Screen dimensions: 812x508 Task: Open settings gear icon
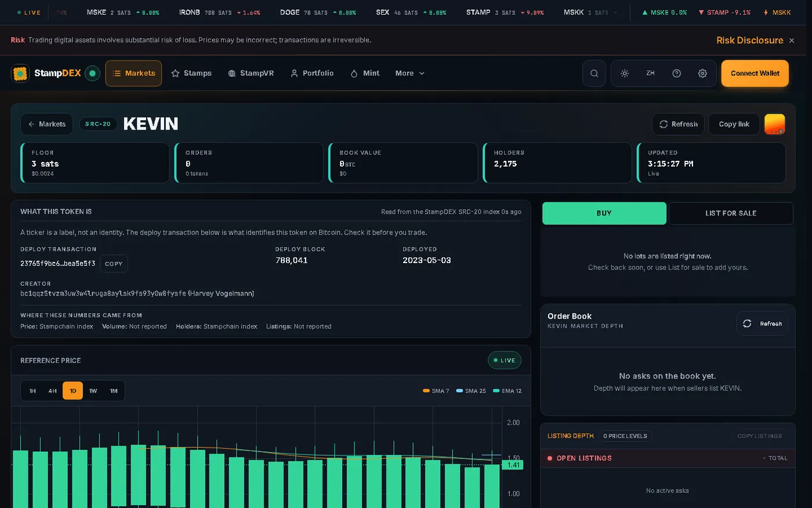coord(702,73)
